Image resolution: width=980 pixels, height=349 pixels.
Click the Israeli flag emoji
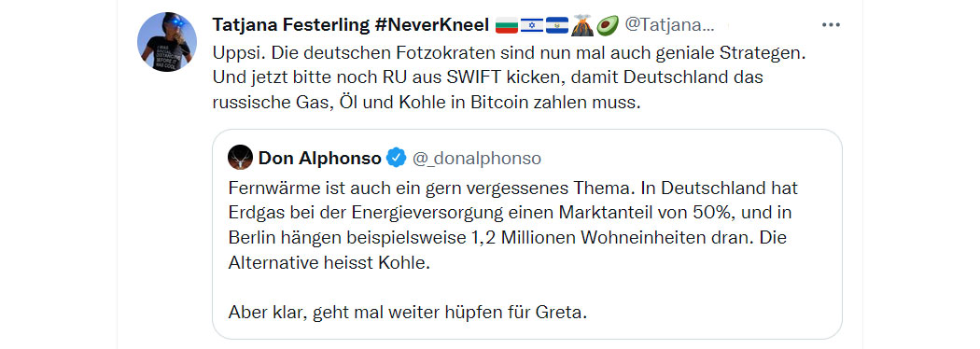532,25
